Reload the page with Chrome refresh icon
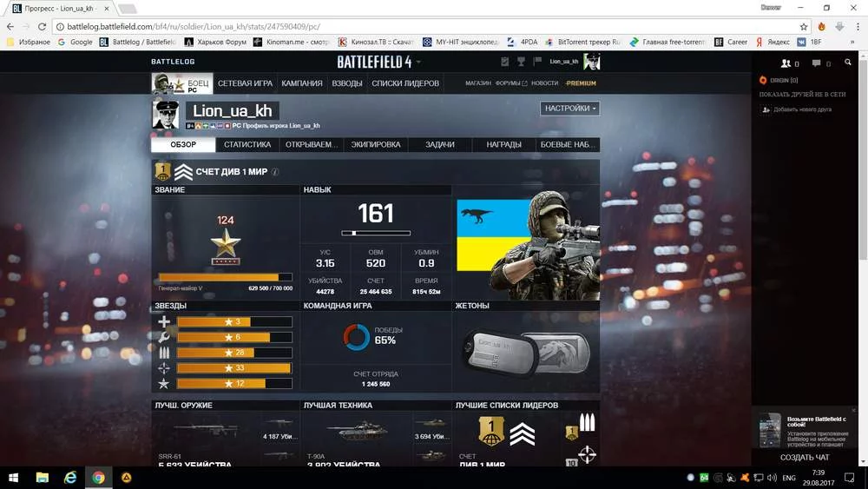This screenshot has width=868, height=489. (42, 27)
